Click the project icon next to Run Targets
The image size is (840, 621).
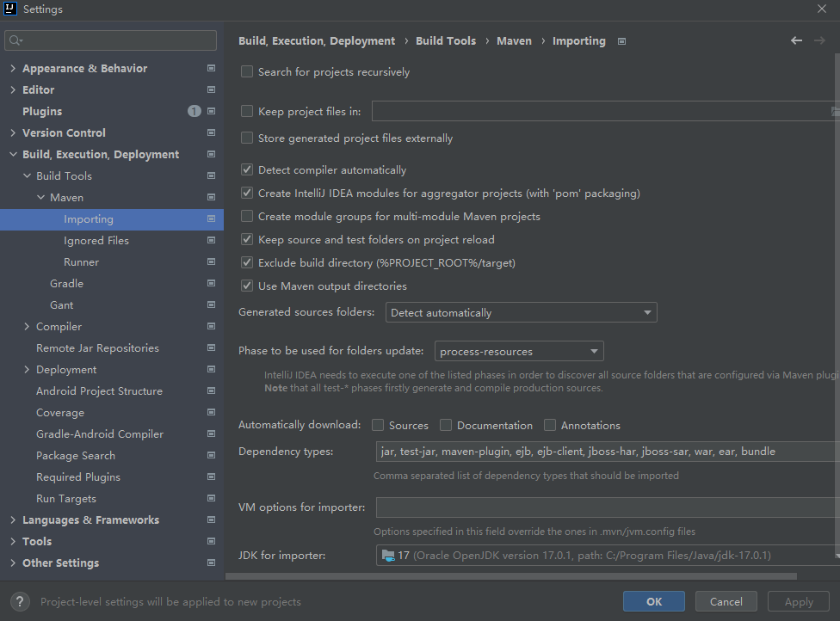[211, 498]
